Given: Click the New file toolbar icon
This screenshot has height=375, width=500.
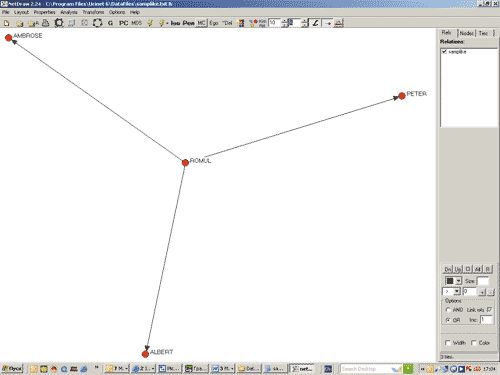Looking at the screenshot, I should [x=7, y=23].
